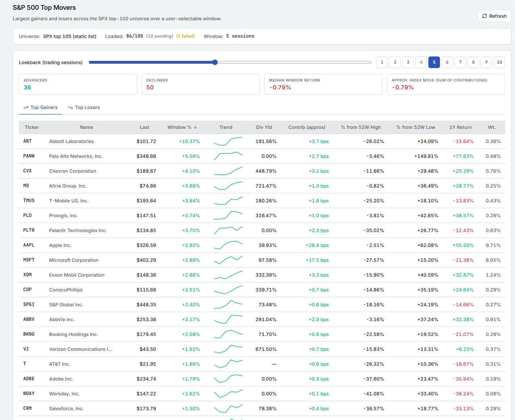Set lookback to 3 sessions
Image resolution: width=515 pixels, height=420 pixels.
click(408, 62)
